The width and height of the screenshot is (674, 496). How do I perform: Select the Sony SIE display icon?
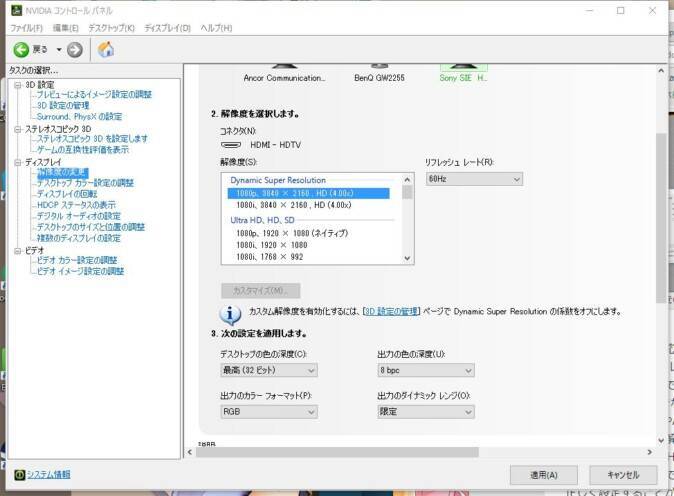463,67
